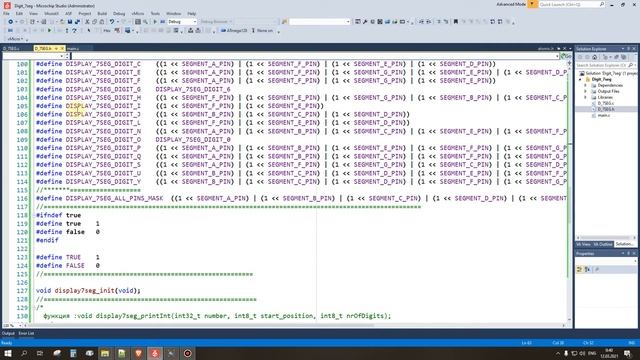Click the Start Without Debugging play icon
This screenshot has height=360, width=640.
155,22
